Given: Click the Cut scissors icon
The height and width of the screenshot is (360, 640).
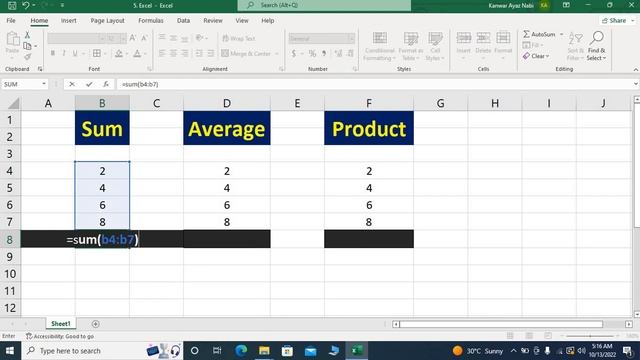Looking at the screenshot, I should click(27, 35).
